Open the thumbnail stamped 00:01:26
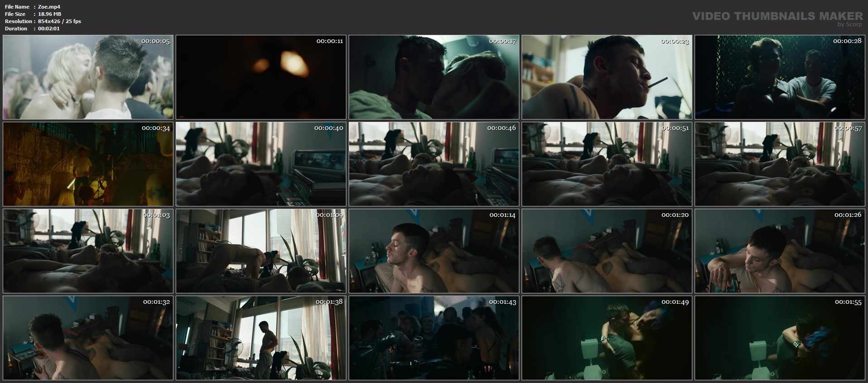The height and width of the screenshot is (383, 868). 780,251
